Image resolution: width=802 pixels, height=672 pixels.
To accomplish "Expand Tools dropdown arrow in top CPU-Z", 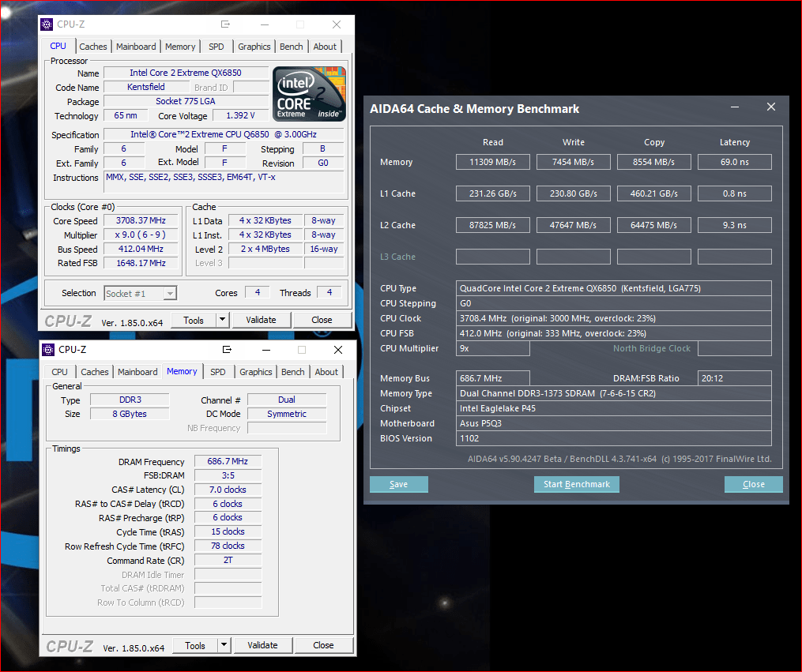I will 223,320.
